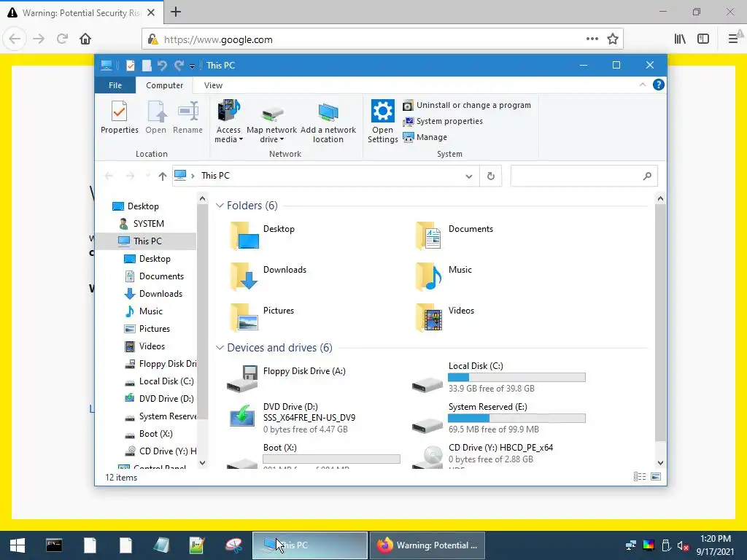Select Uninstall or change a program
The height and width of the screenshot is (560, 747).
tap(467, 105)
